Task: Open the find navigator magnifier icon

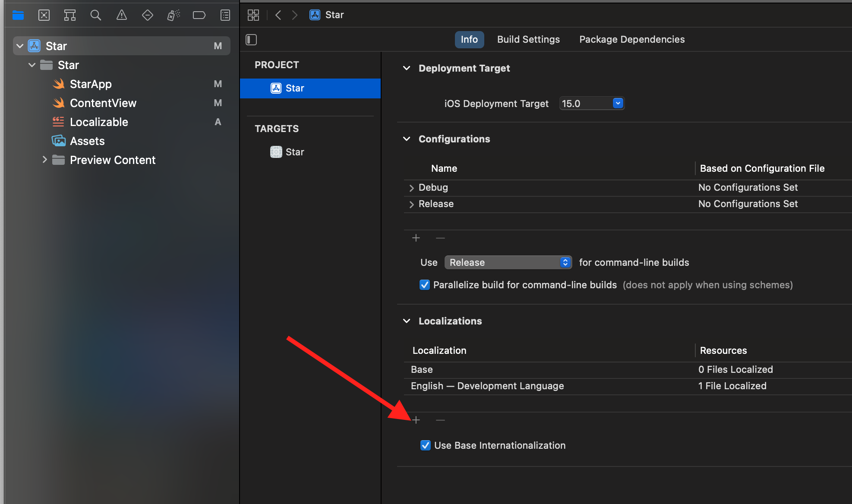Action: [95, 16]
